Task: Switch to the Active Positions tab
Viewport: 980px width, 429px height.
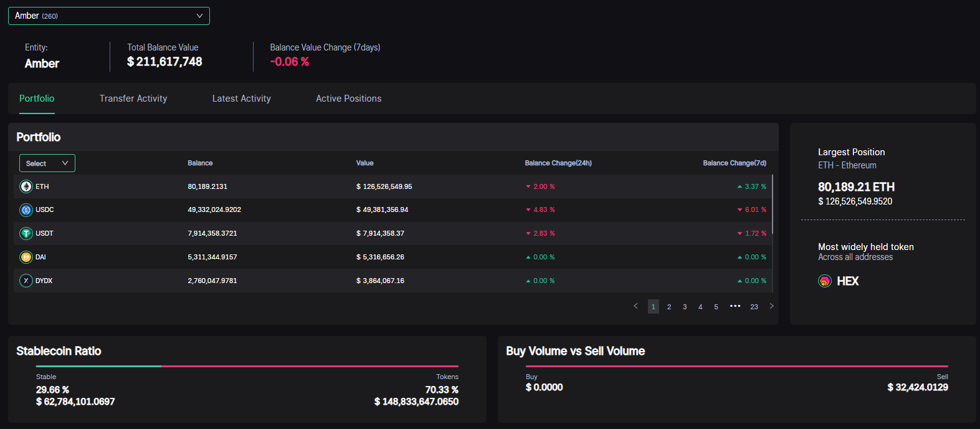Action: [348, 99]
